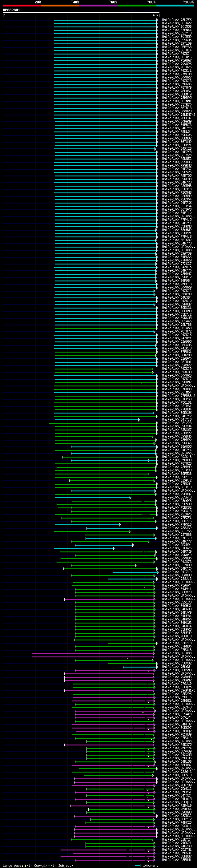
Task: Select the UniRef100_B4FBZ3 label
Action: coord(177,125)
